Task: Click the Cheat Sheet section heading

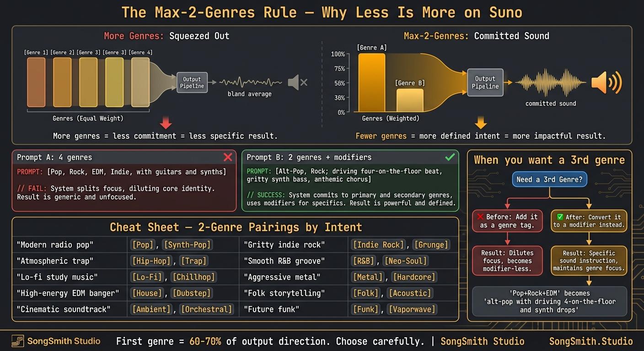Action: [x=236, y=227]
